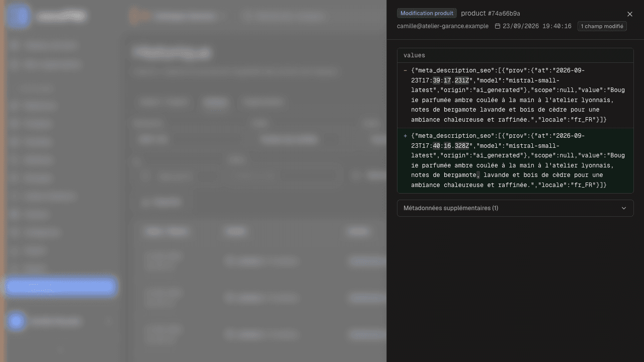Click the calendar icon beside the date
Viewport: 644px width, 362px height.
498,26
